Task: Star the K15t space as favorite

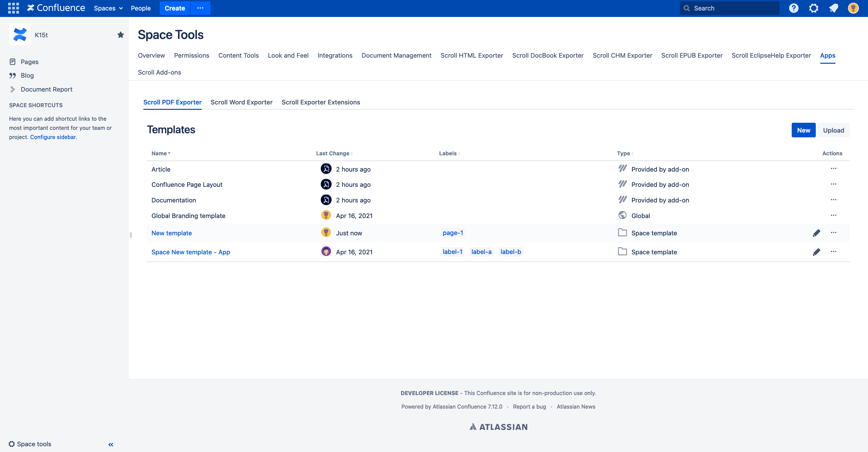Action: 120,35
